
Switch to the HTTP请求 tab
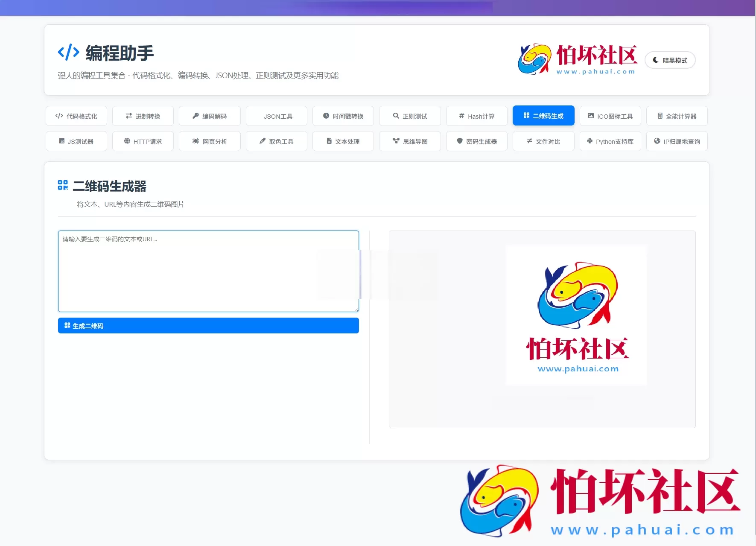[x=143, y=141]
